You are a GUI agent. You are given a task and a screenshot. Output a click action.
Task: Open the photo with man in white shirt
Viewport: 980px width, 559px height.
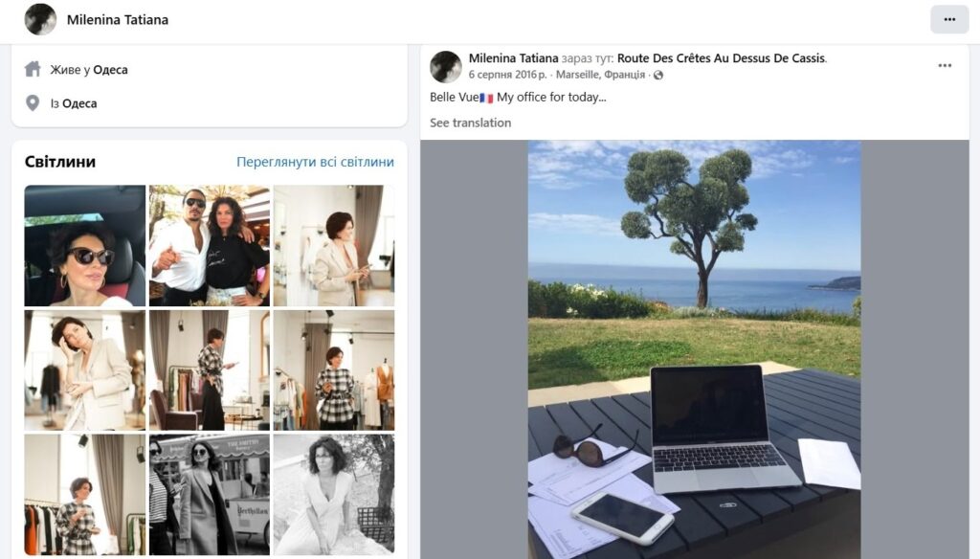pyautogui.click(x=210, y=245)
